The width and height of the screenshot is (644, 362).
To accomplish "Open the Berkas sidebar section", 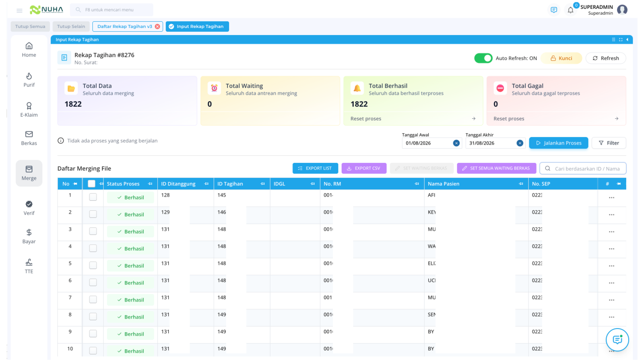I will coord(29,138).
